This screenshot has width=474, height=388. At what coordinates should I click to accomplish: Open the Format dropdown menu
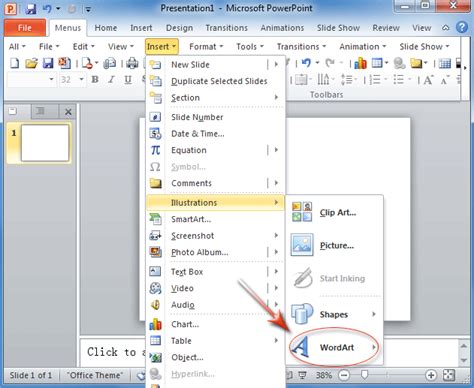click(x=206, y=47)
